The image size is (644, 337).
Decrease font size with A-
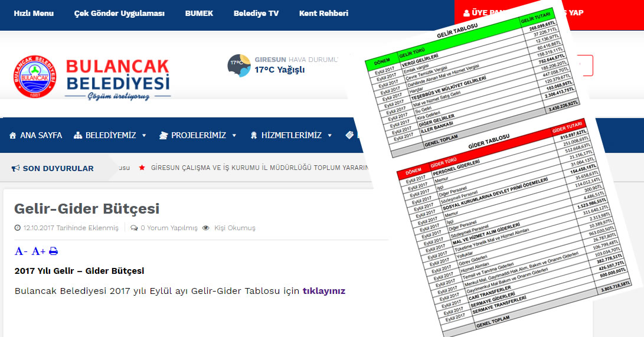coord(21,251)
